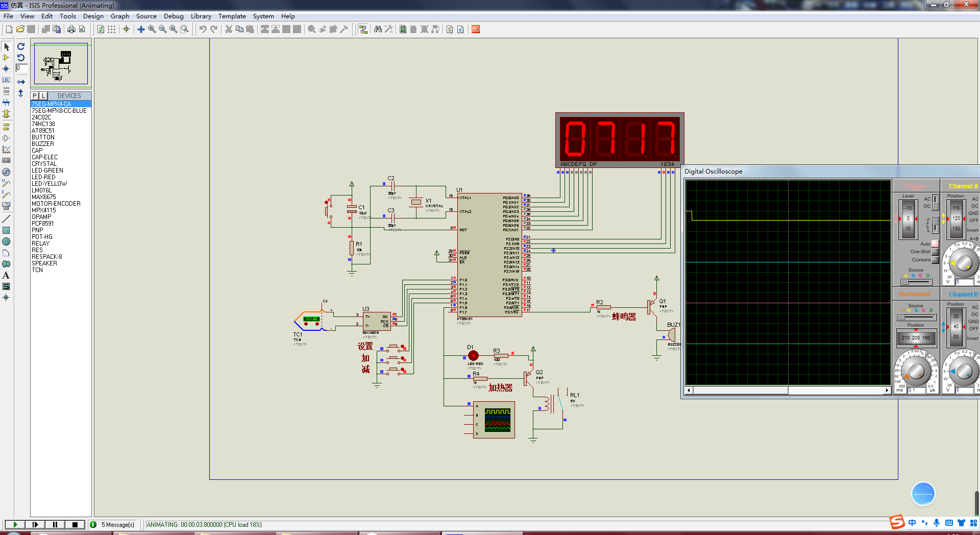
Task: Select the Text Script 'A' tool
Action: pos(6,275)
